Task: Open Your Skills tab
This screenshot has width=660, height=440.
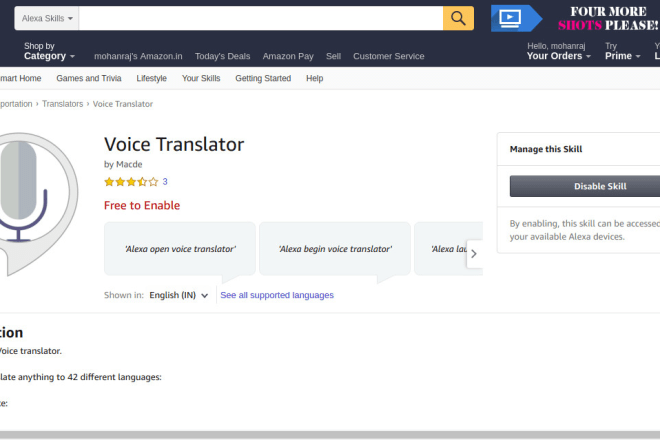Action: coord(201,78)
